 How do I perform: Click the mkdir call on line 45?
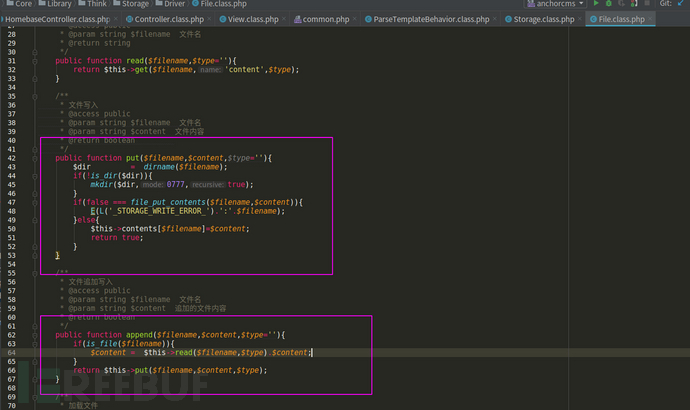tap(102, 185)
